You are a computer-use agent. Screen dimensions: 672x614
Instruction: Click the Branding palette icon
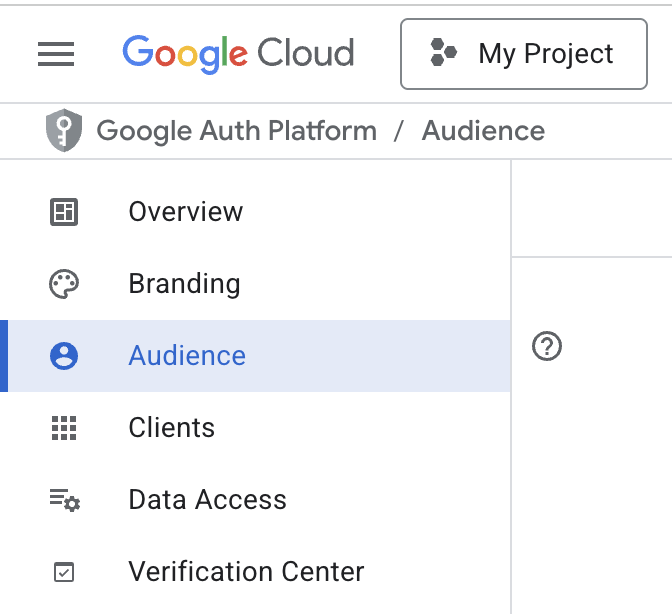pyautogui.click(x=64, y=284)
